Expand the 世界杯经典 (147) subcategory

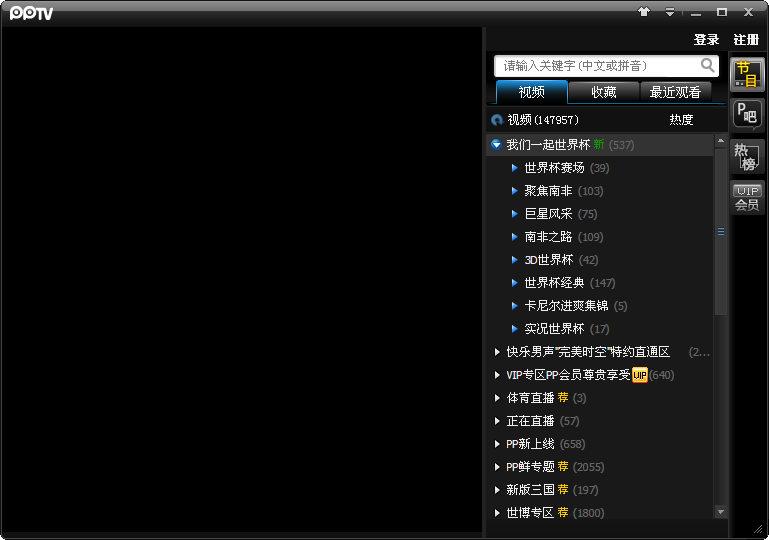click(x=514, y=283)
